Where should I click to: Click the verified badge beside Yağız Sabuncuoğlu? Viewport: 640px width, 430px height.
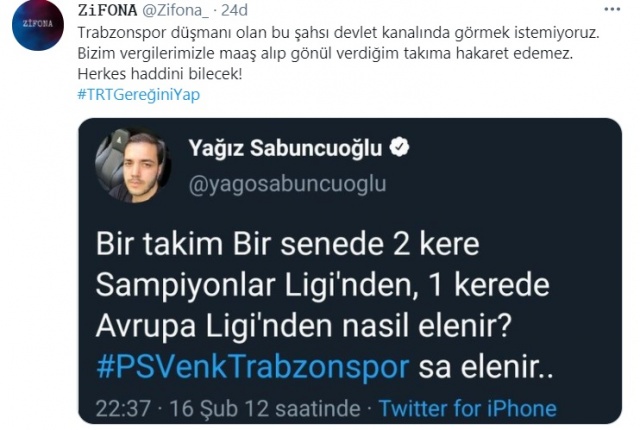(x=399, y=148)
